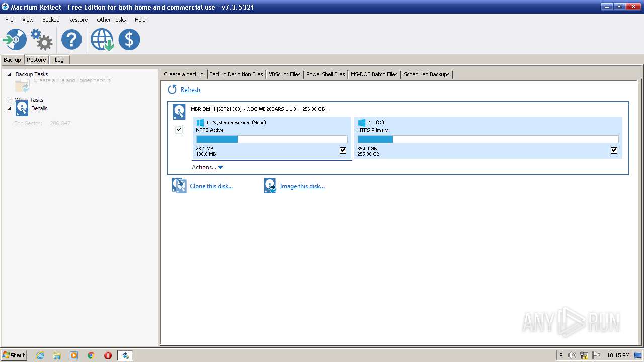Screen dimensions: 644x362
Task: Switch to the Restore tab
Action: coord(36,60)
